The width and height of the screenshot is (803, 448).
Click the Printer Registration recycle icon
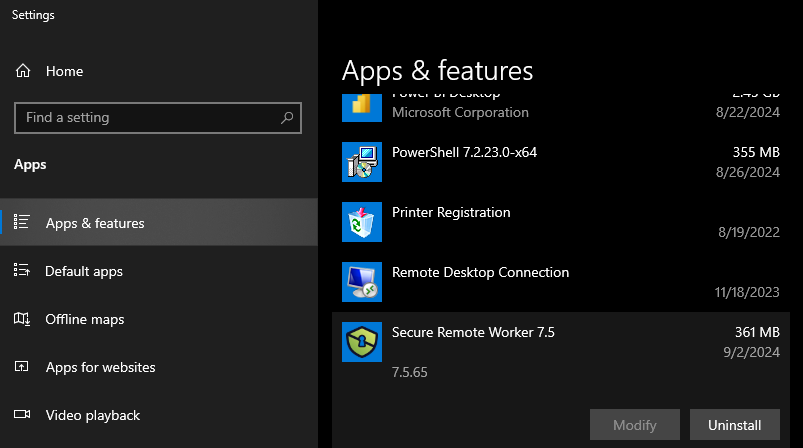click(x=362, y=222)
